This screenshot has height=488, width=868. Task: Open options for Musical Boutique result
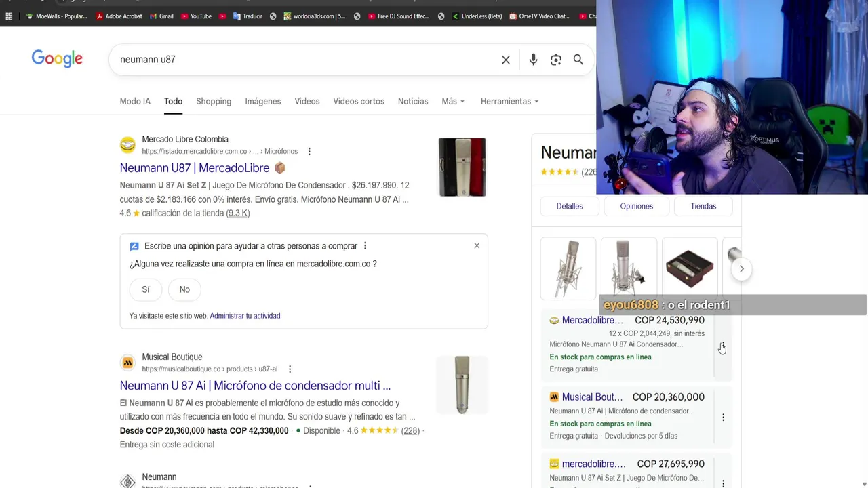[x=290, y=369]
